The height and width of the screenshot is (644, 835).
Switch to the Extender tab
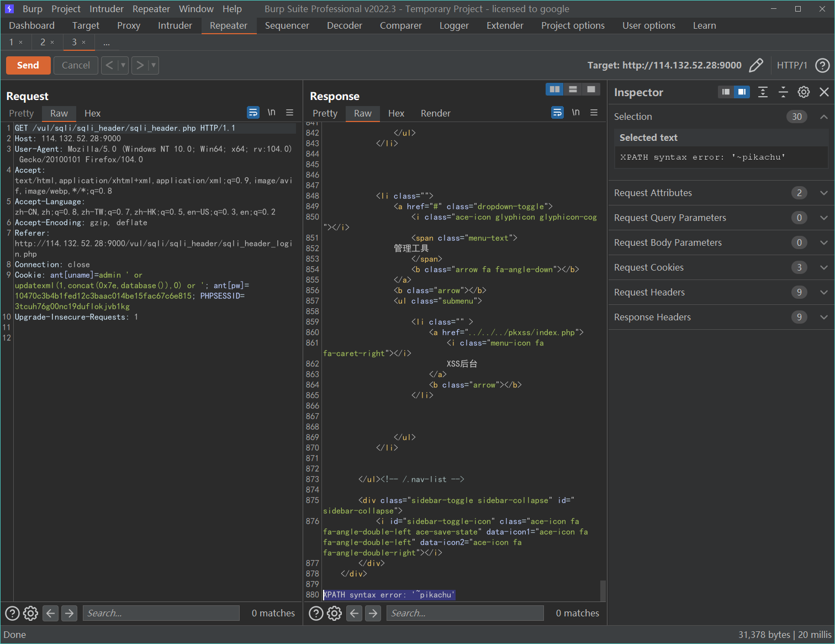pyautogui.click(x=505, y=25)
